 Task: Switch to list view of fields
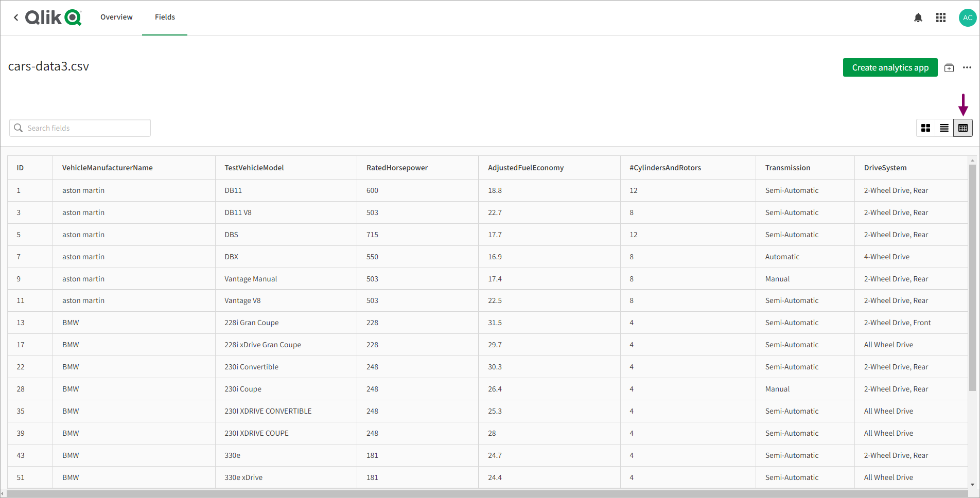tap(944, 128)
